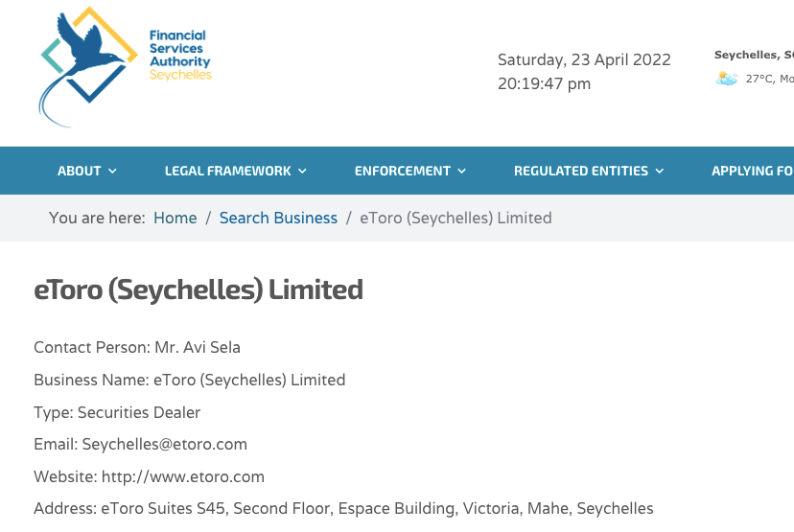Click the 27°C temperature reading

(759, 79)
